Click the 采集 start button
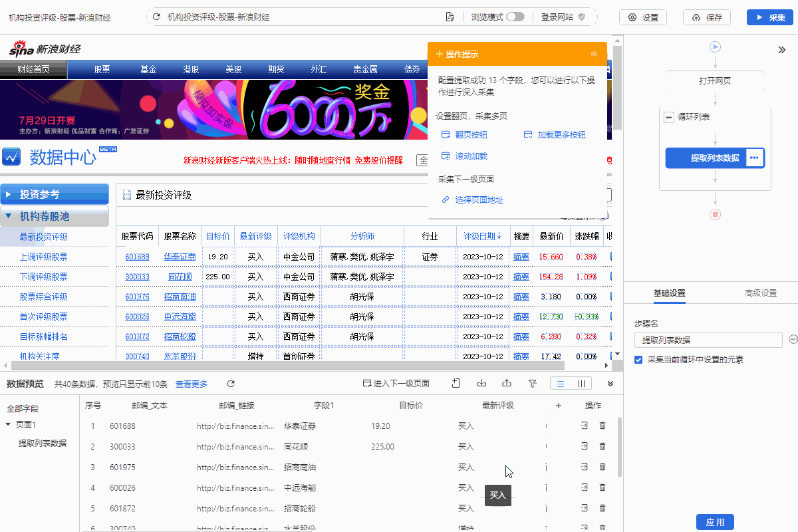The image size is (798, 532). click(769, 17)
